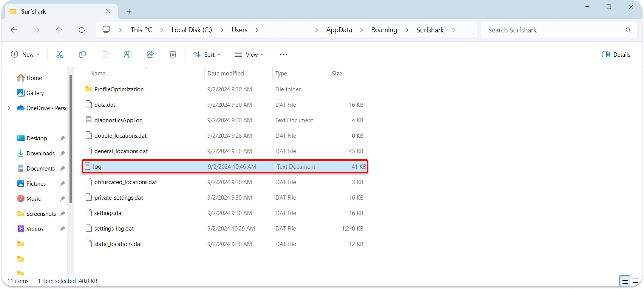Viewport: 644px width, 289px height.
Task: Click the Share icon in toolbar
Action: coord(150,55)
